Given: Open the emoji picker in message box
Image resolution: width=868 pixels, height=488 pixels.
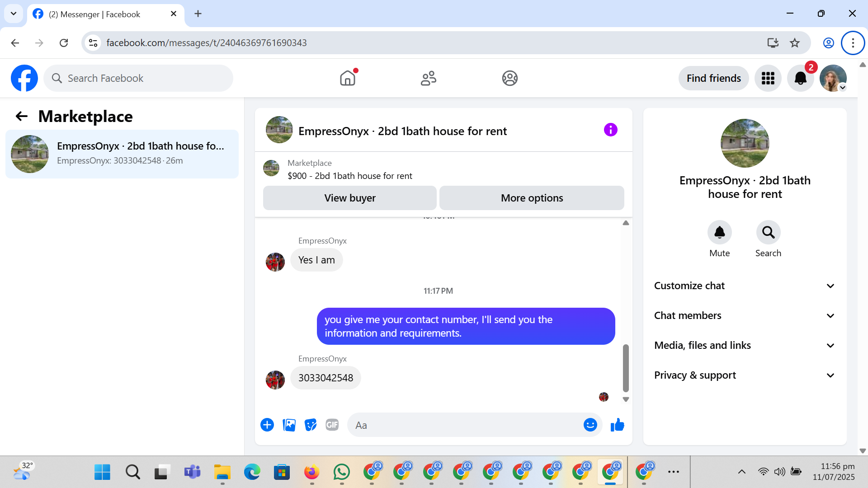Looking at the screenshot, I should point(590,425).
